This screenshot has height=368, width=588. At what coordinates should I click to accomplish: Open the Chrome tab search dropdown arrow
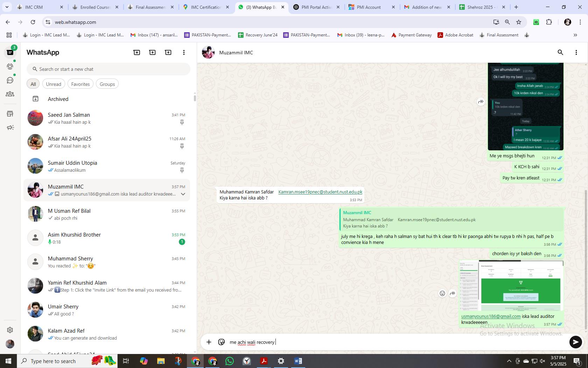click(7, 7)
